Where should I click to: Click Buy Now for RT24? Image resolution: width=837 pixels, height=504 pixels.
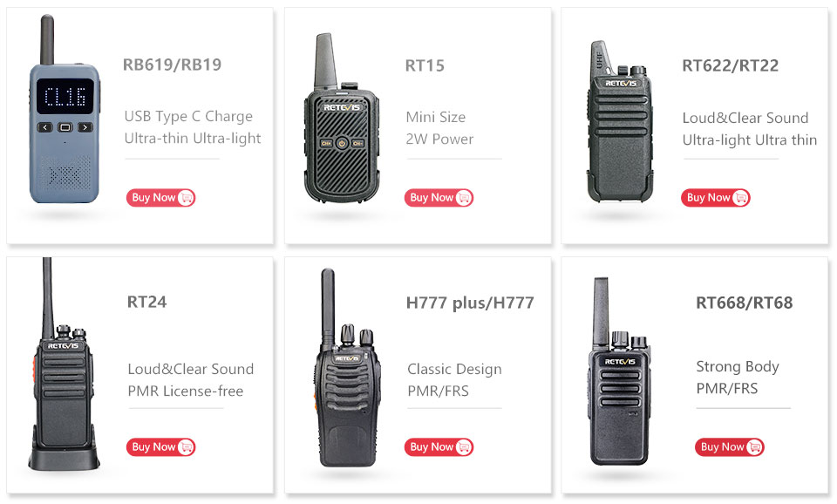coord(160,446)
